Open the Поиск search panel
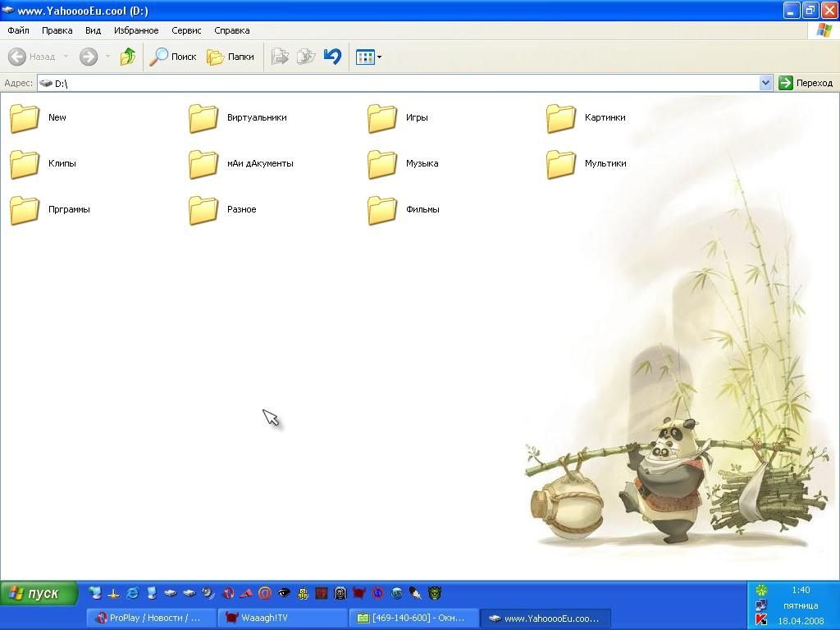 click(172, 57)
